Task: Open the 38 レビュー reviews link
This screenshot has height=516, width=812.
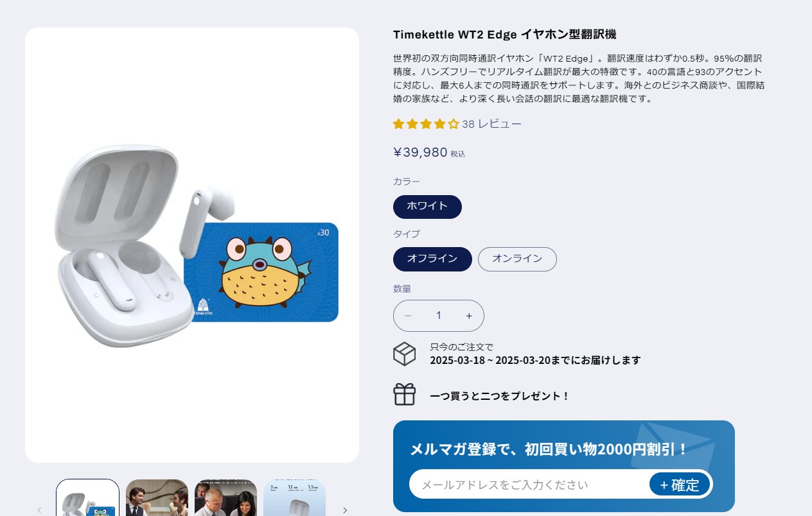Action: [491, 124]
